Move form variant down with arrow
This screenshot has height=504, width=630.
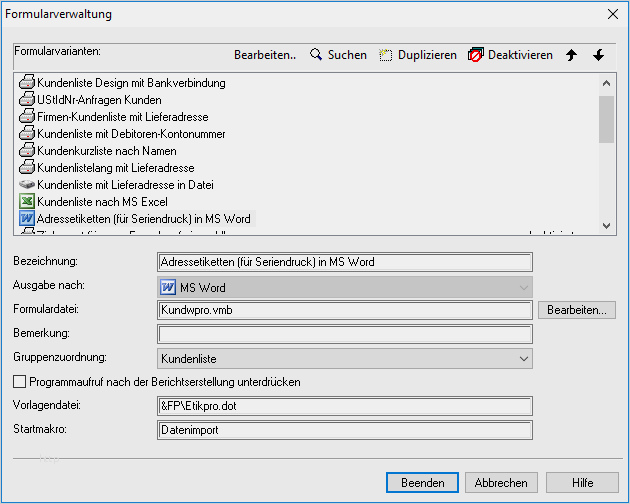point(598,55)
